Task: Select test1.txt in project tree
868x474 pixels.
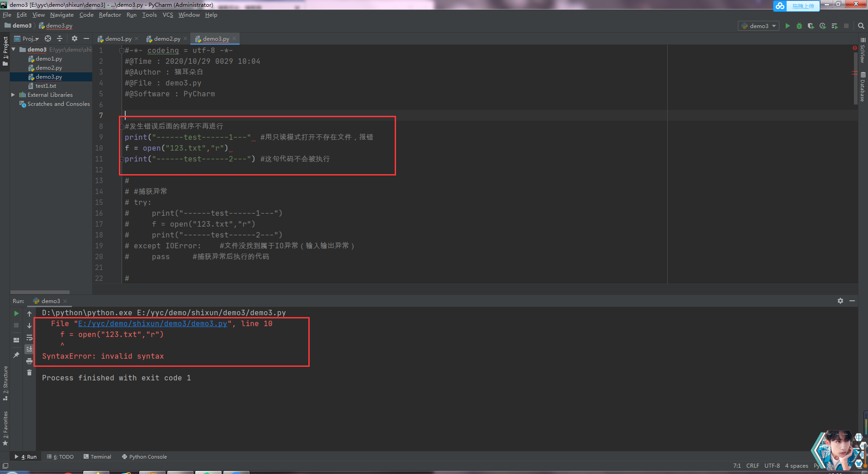Action: pos(46,86)
